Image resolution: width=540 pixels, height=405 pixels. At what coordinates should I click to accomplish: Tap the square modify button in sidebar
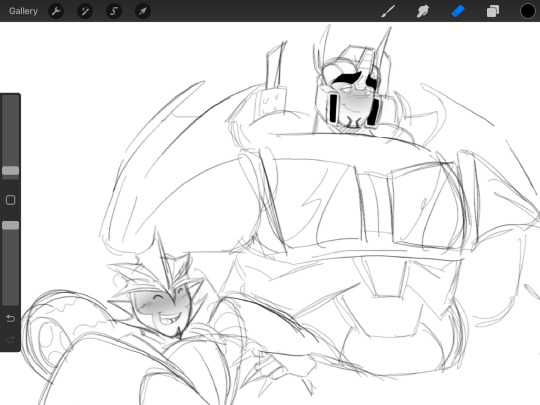click(x=11, y=200)
